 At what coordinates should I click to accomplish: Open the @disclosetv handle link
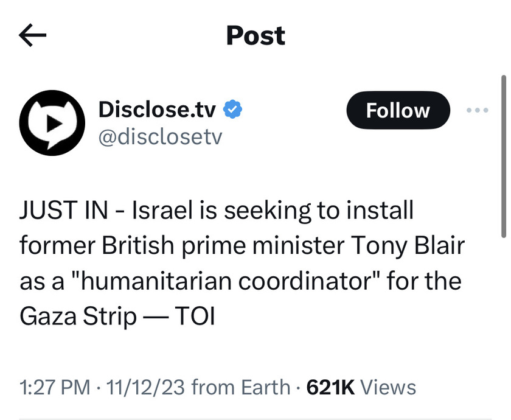[x=161, y=137]
